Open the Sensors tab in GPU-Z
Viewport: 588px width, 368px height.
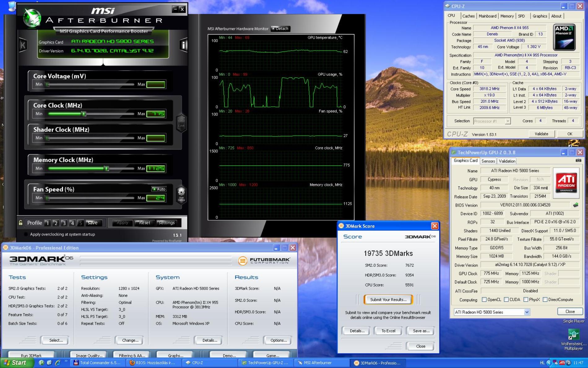tap(488, 161)
